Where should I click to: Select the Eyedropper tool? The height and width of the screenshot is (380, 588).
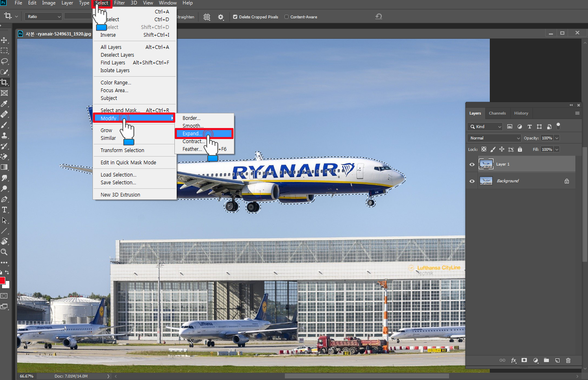[4, 104]
